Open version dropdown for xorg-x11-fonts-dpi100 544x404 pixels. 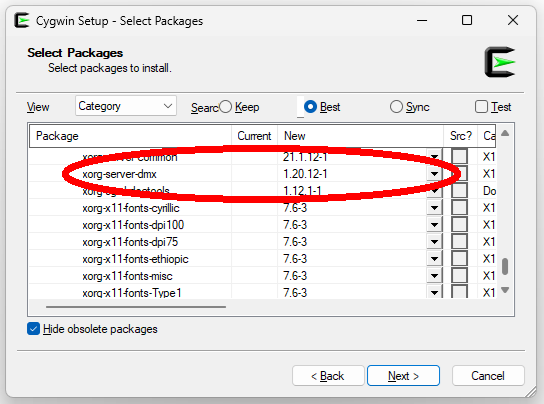(x=434, y=225)
